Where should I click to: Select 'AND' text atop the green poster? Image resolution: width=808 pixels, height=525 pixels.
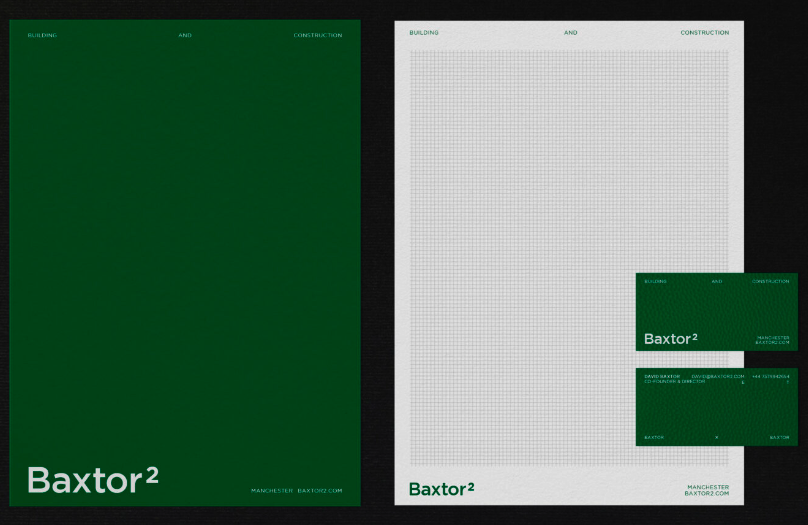[185, 35]
